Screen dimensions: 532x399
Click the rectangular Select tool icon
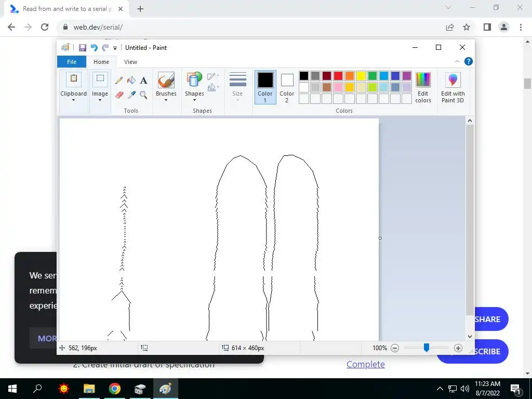click(100, 79)
